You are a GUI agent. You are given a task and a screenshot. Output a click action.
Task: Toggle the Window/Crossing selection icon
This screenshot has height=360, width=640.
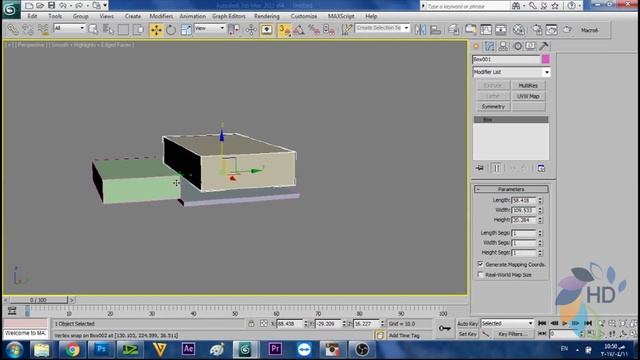138,30
